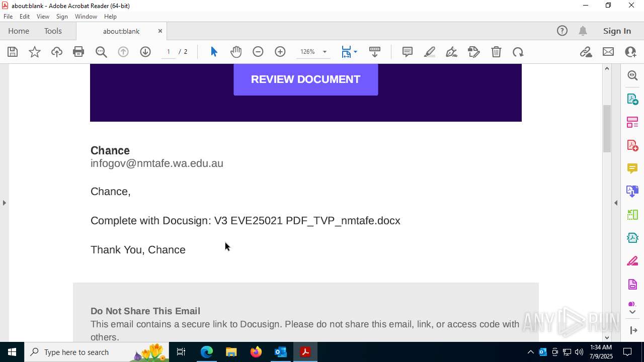Screen dimensions: 644x362
Task: Open the edit text and images tool
Action: (474, 52)
